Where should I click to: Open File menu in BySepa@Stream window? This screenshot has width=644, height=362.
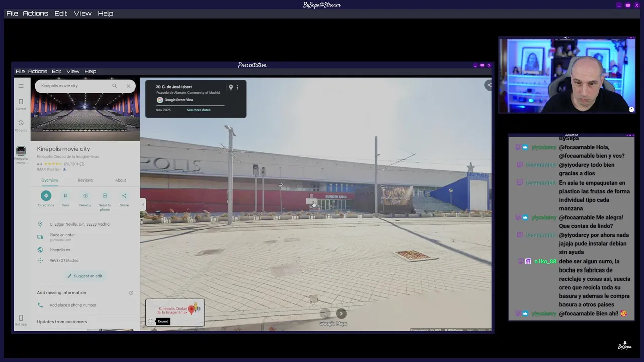[x=12, y=13]
